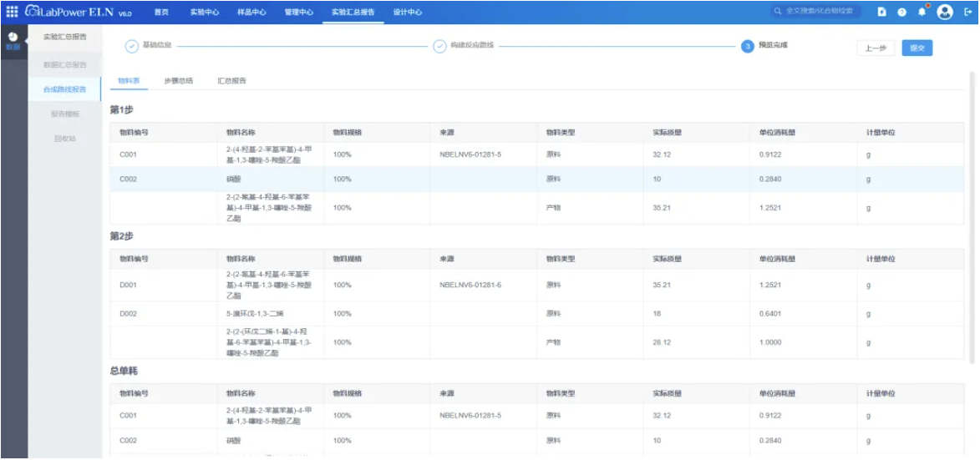Click the step 3 预览完成 circle
The width and height of the screenshot is (980, 460).
pyautogui.click(x=748, y=46)
